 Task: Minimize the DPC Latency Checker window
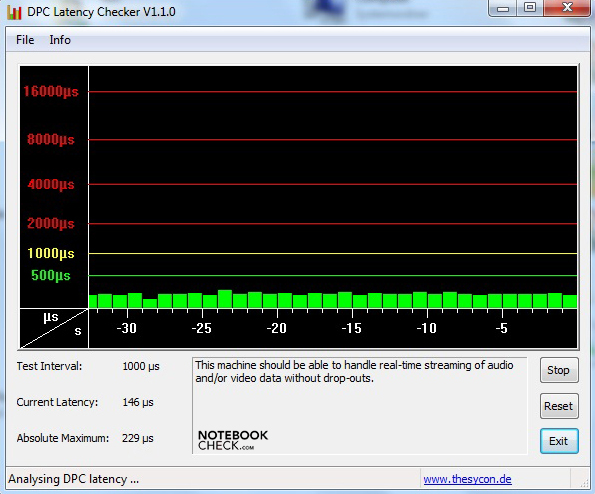click(x=503, y=8)
